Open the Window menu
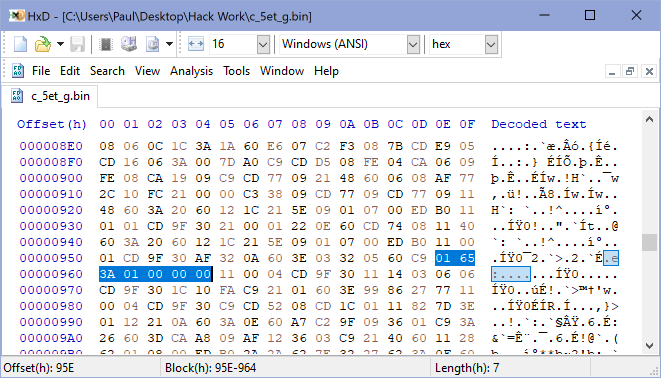The height and width of the screenshot is (378, 661). (x=282, y=71)
